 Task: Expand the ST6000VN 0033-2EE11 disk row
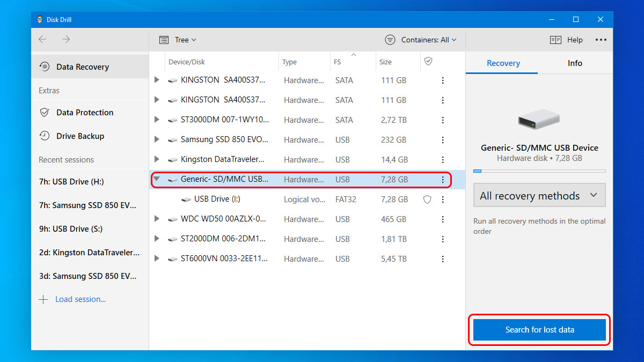pyautogui.click(x=157, y=258)
